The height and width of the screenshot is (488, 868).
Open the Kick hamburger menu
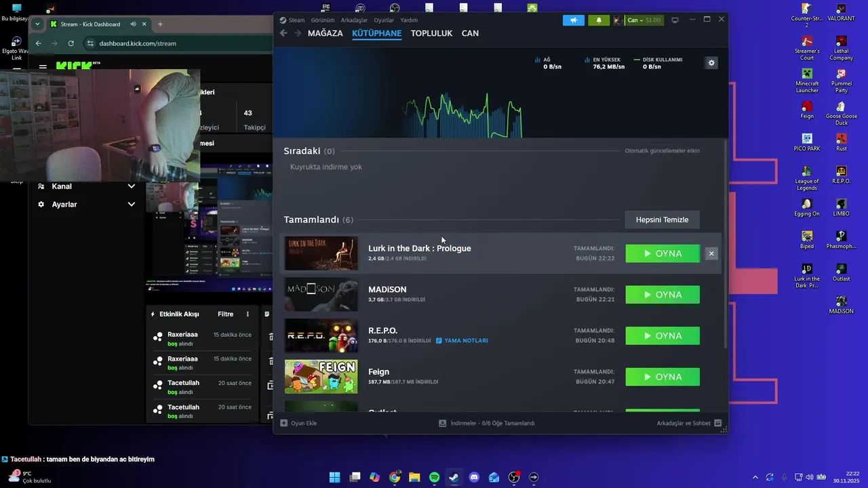pos(43,67)
